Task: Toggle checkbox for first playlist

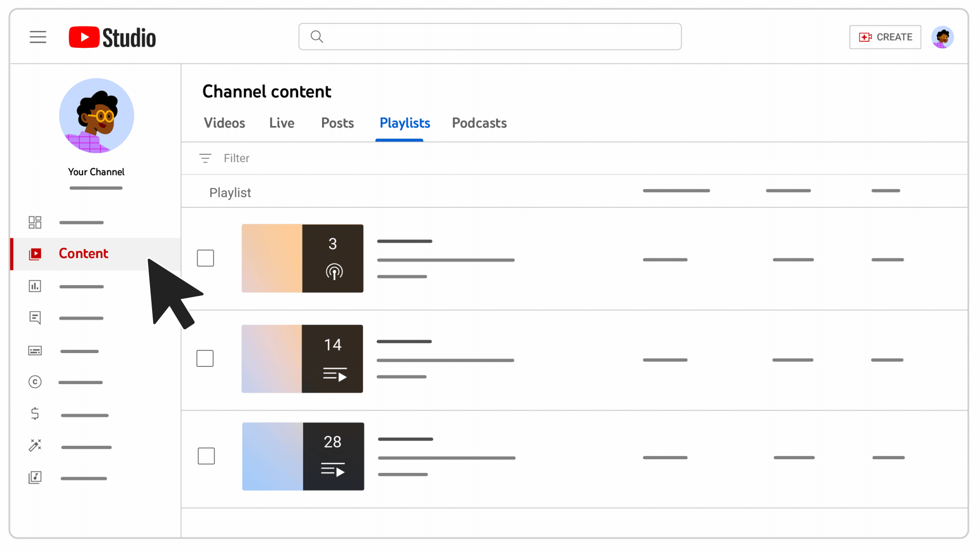Action: pos(205,258)
